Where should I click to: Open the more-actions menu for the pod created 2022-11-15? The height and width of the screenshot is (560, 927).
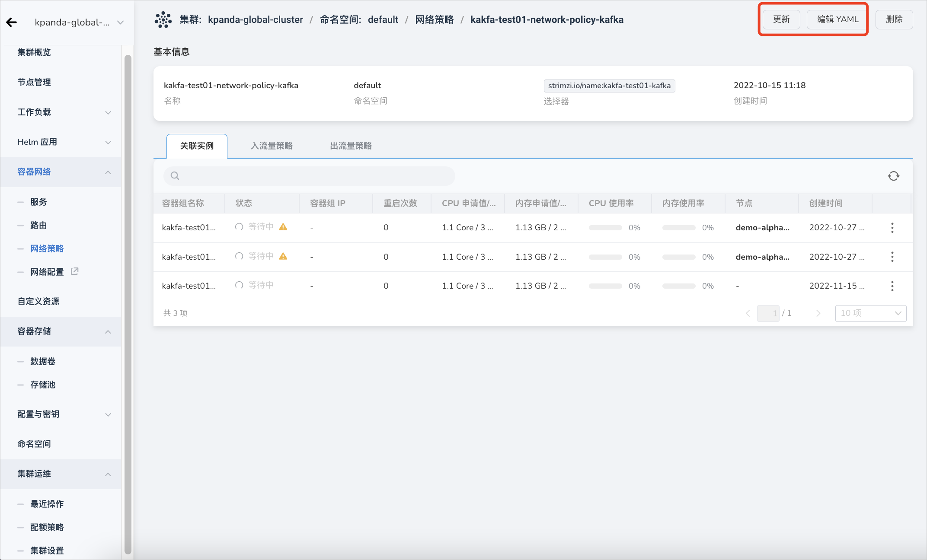point(892,286)
